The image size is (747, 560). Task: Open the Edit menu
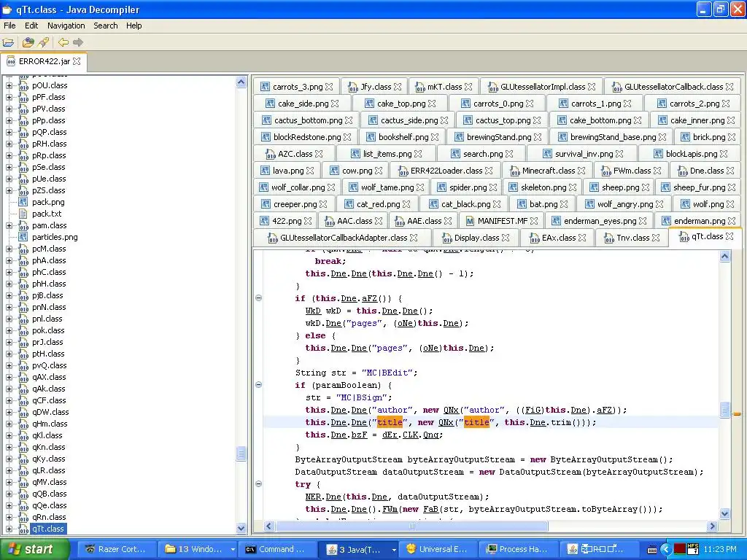click(x=31, y=26)
